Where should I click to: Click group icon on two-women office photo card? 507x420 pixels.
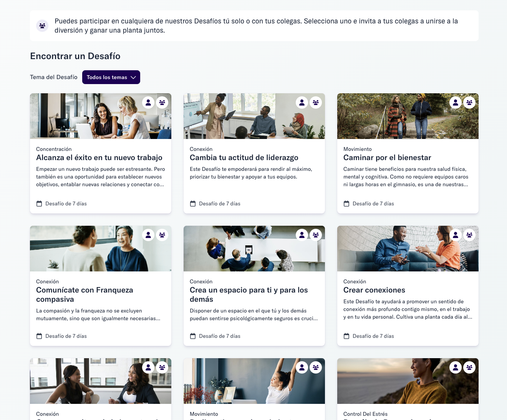[162, 367]
